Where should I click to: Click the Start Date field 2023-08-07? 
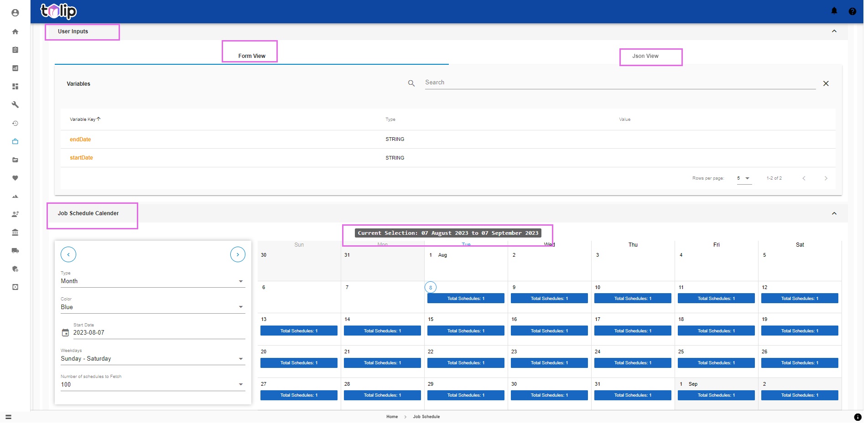[159, 333]
